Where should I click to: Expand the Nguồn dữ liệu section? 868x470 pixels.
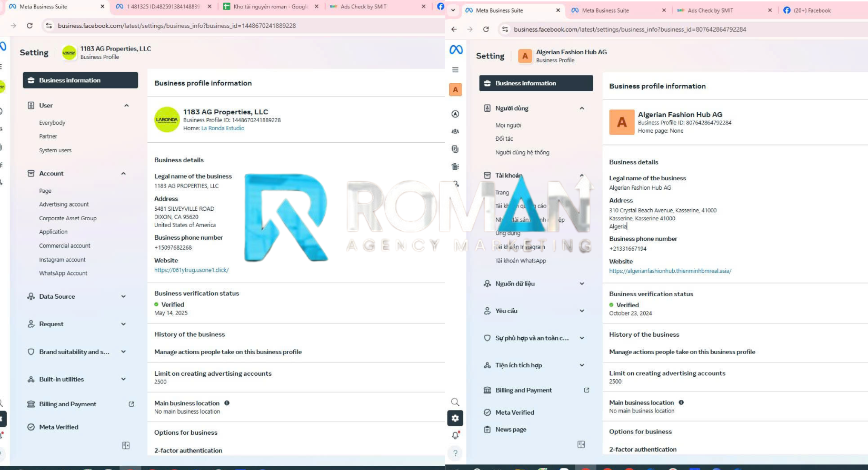click(x=582, y=284)
